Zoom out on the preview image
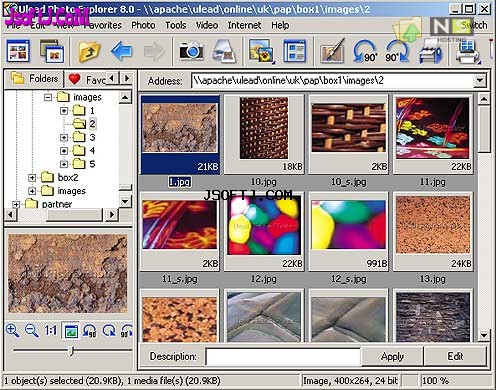This screenshot has width=496, height=390. (32, 330)
